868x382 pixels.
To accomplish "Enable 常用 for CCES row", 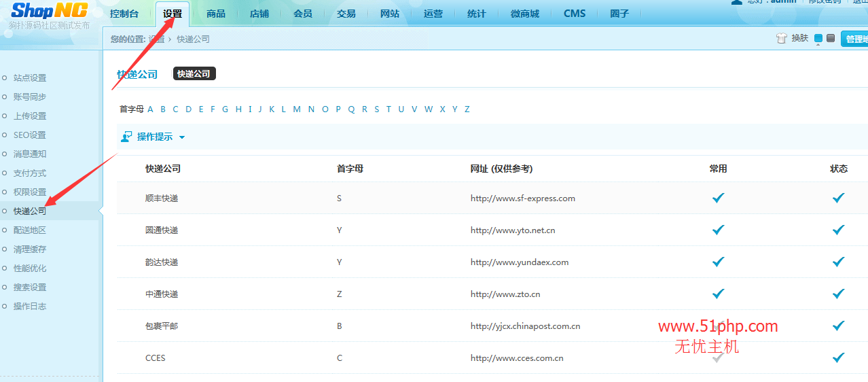I will [x=717, y=358].
